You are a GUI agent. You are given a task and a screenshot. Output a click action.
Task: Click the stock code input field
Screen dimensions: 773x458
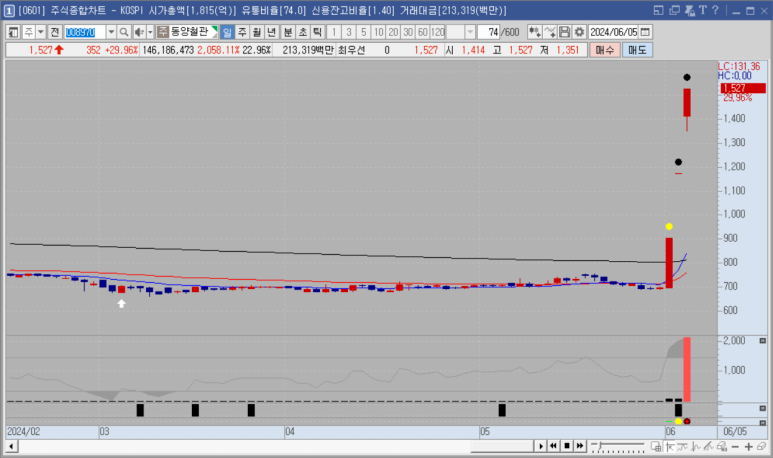pos(81,32)
